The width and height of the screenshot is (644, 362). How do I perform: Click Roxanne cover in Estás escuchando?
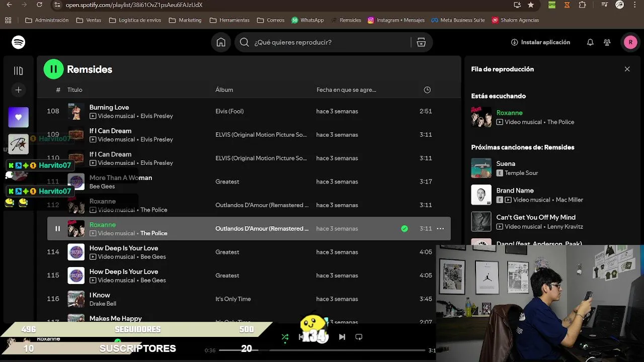pos(481,117)
